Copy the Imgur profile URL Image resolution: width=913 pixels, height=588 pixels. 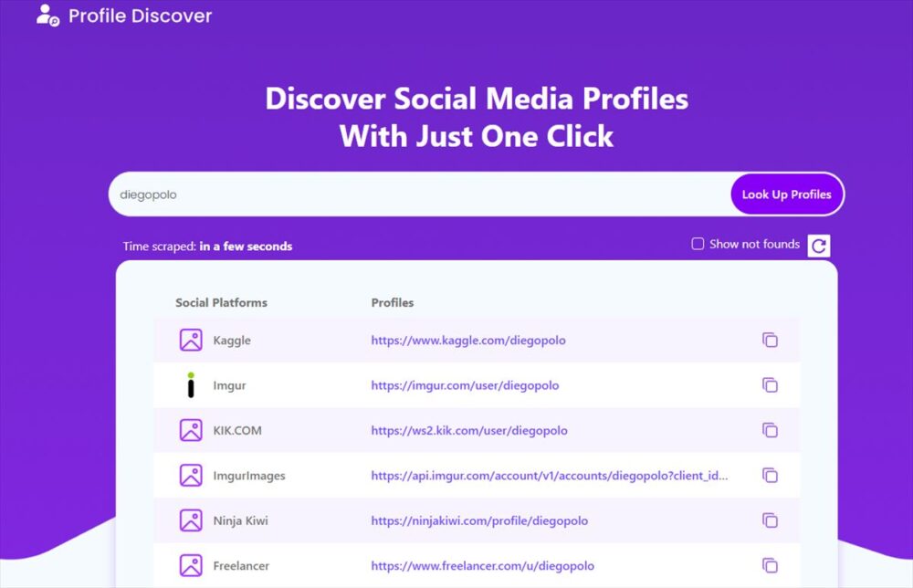click(770, 385)
